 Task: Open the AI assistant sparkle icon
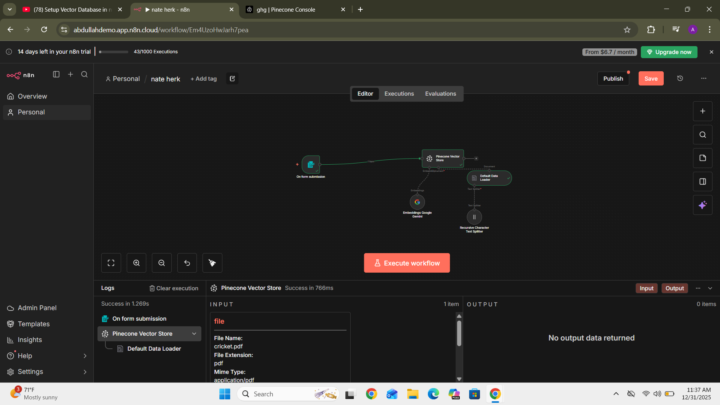pyautogui.click(x=702, y=205)
